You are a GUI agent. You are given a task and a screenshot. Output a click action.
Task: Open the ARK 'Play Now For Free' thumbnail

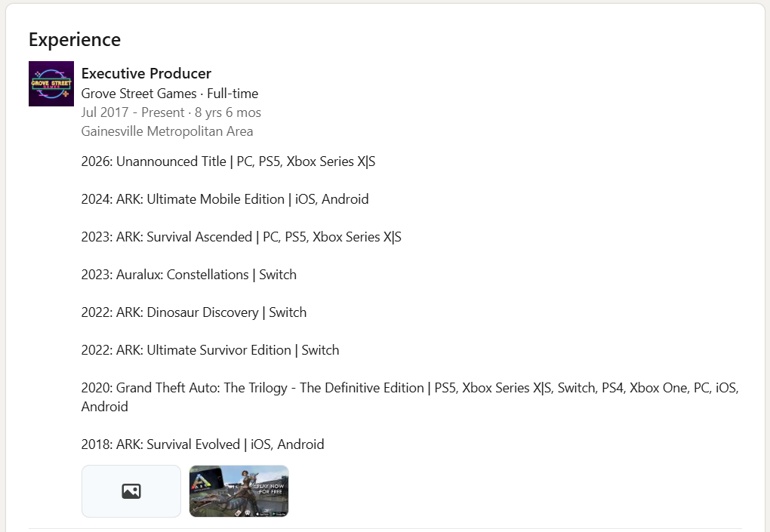[x=239, y=491]
